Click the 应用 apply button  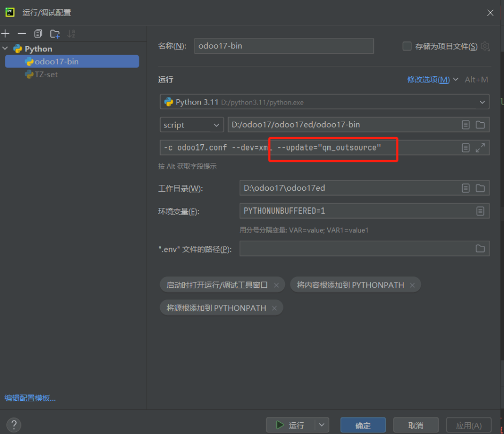pos(469,425)
